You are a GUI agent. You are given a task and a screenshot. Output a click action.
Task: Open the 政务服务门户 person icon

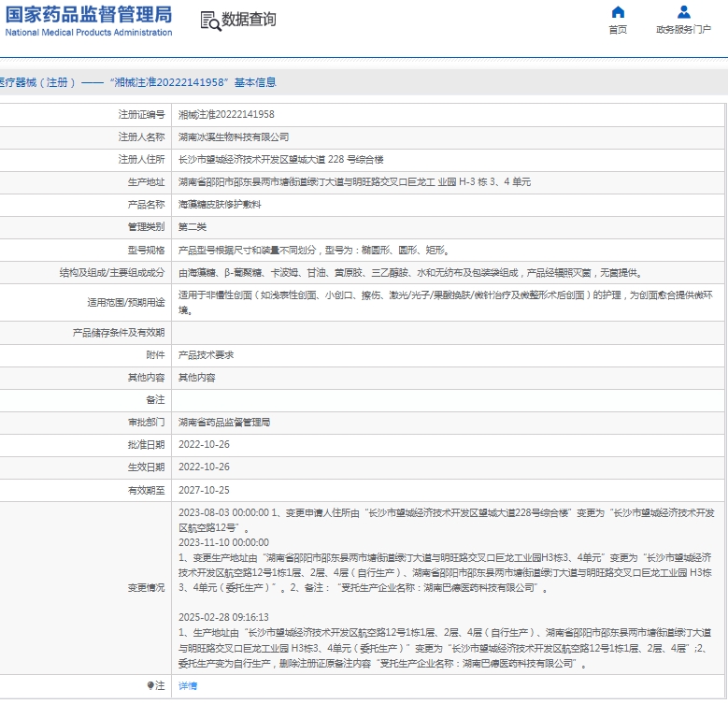pyautogui.click(x=683, y=12)
